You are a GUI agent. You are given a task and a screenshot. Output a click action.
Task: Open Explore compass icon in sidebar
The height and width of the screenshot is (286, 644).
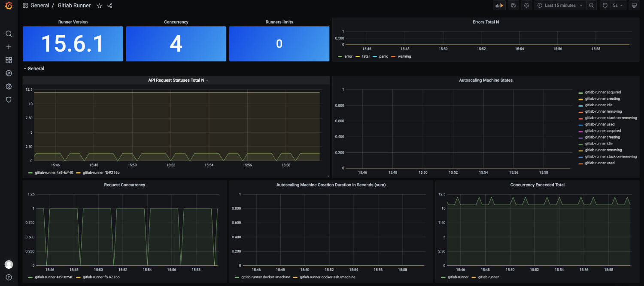pyautogui.click(x=9, y=73)
